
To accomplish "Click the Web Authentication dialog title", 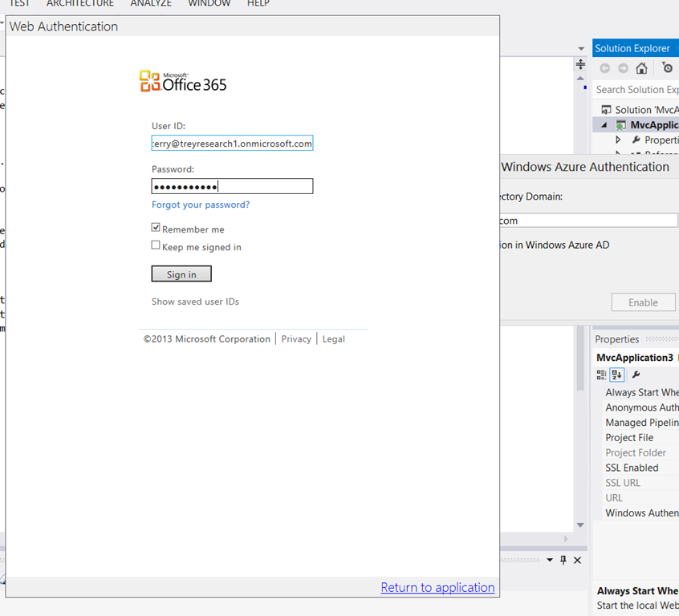I will click(x=63, y=26).
